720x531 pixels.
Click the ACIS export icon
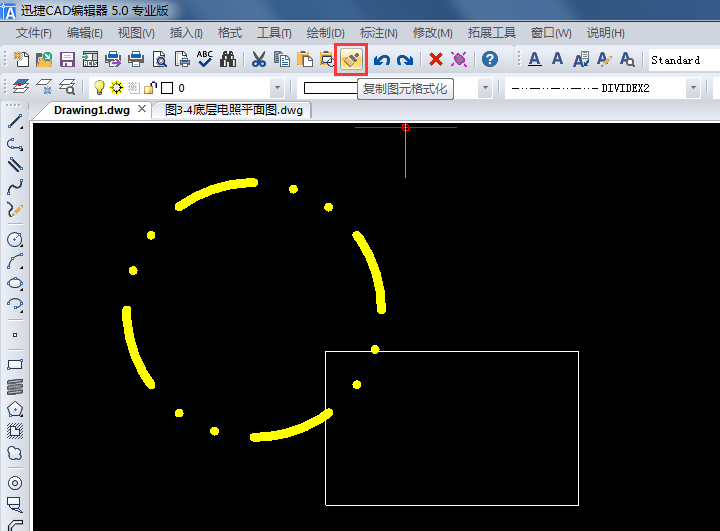(x=90, y=59)
